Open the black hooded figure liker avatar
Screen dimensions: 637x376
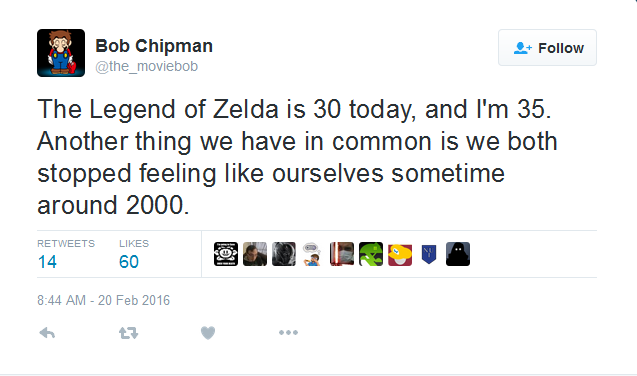tap(458, 254)
